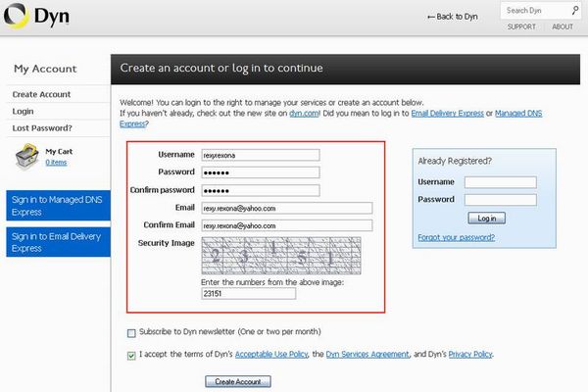The height and width of the screenshot is (392, 588).
Task: Focus the new account Username field
Action: pyautogui.click(x=261, y=155)
